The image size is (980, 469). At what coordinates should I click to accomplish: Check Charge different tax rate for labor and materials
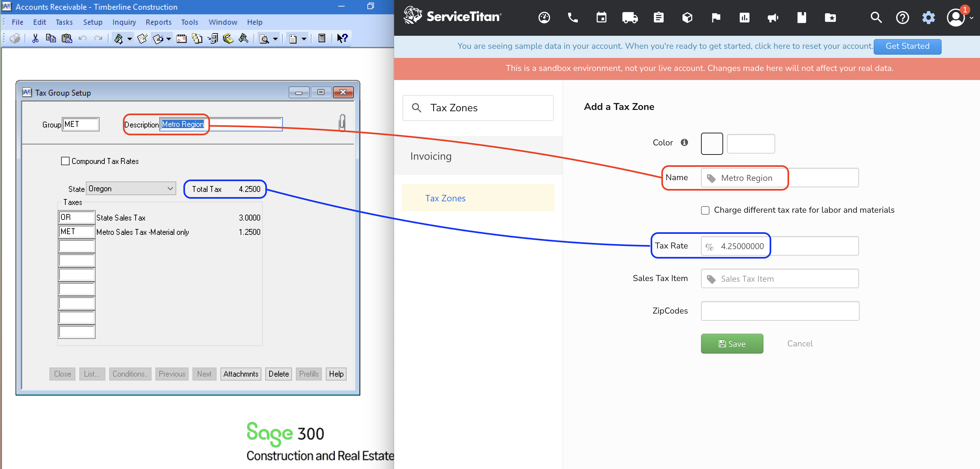point(705,210)
